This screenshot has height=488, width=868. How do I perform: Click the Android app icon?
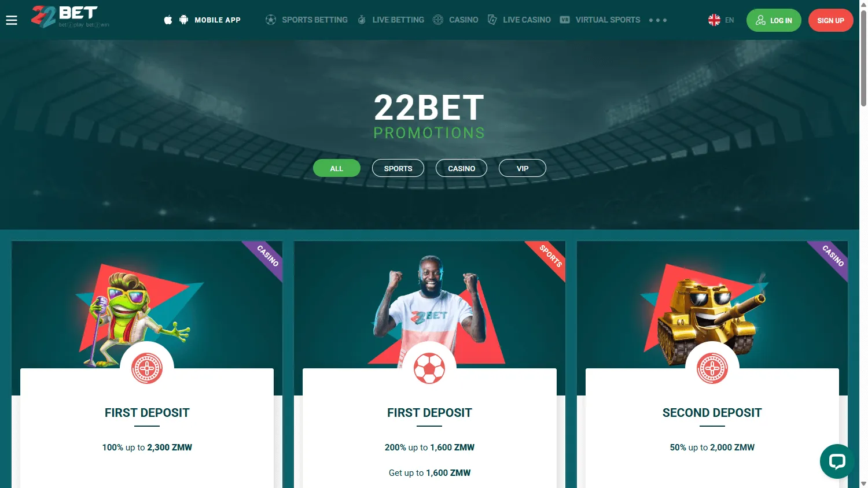pos(184,20)
